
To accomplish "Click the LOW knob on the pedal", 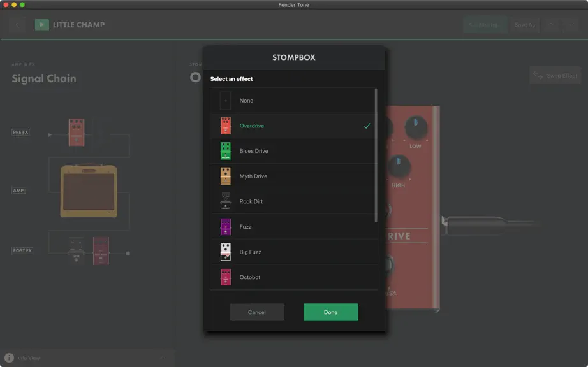I will coord(416,127).
